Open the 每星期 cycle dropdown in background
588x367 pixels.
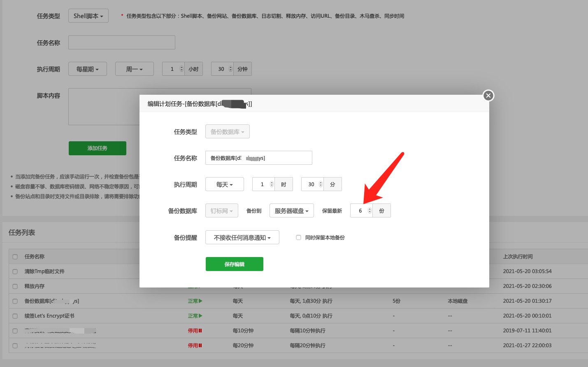pos(88,69)
